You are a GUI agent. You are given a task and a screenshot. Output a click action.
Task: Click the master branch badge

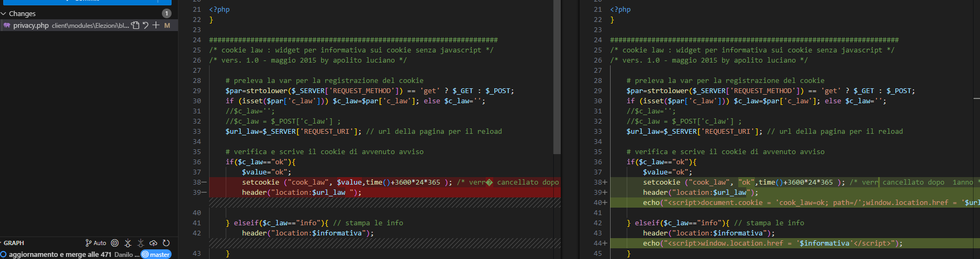coord(156,254)
